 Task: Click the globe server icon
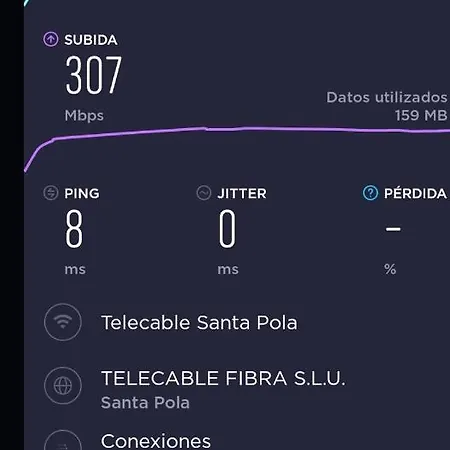pyautogui.click(x=63, y=386)
